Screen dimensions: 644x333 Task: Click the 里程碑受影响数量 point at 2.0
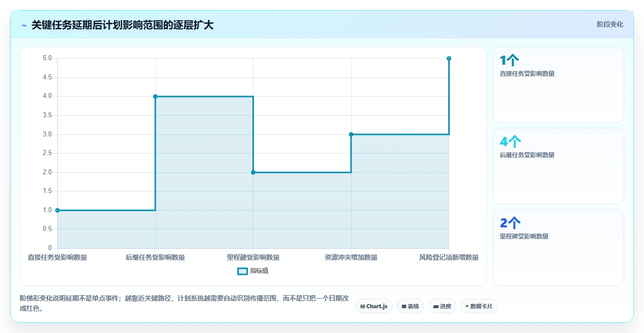253,172
